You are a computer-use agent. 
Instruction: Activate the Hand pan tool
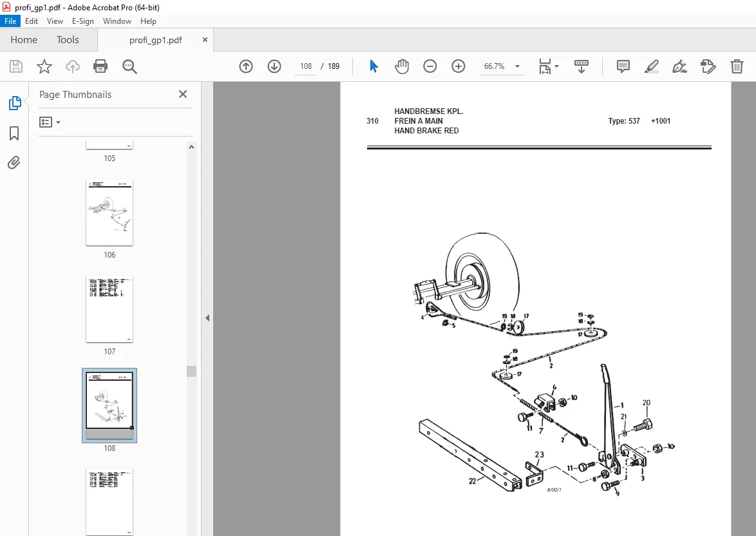click(x=402, y=66)
